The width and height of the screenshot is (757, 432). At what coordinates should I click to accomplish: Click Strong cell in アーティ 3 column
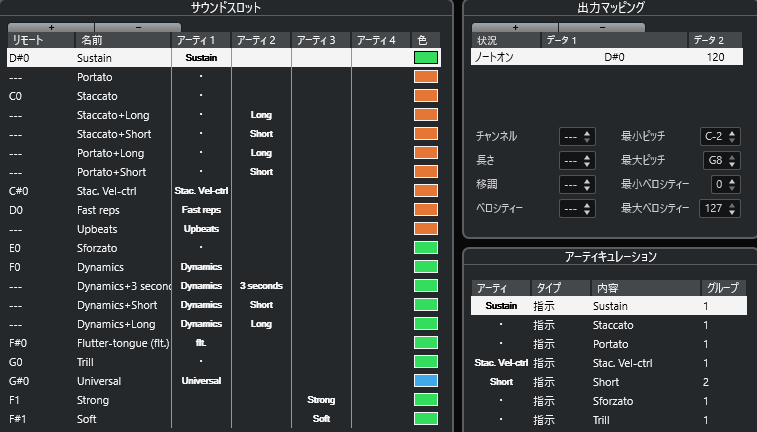tap(321, 400)
